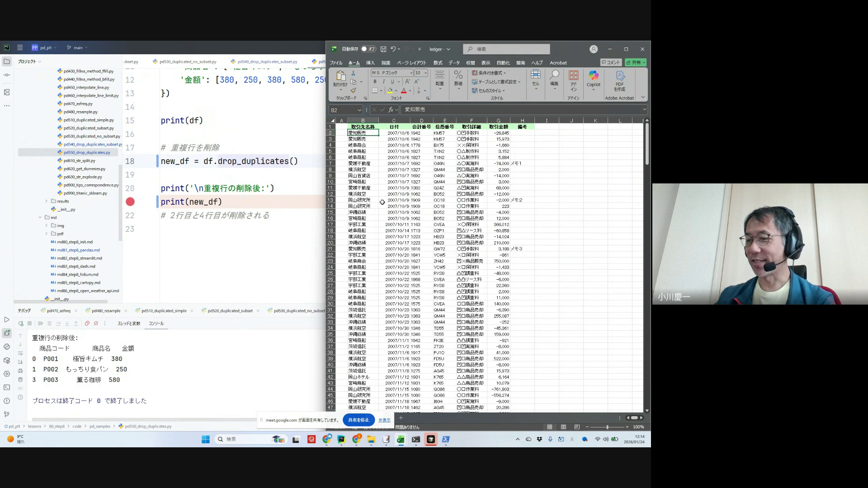Toggle Mute Breakpoints in debug toolbar

96,324
